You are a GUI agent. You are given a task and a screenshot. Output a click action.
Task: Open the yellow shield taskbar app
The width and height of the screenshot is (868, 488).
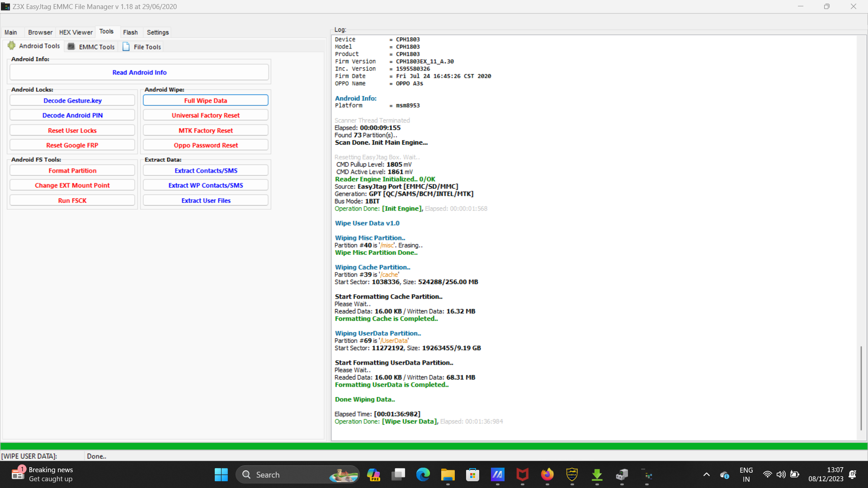coord(572,475)
